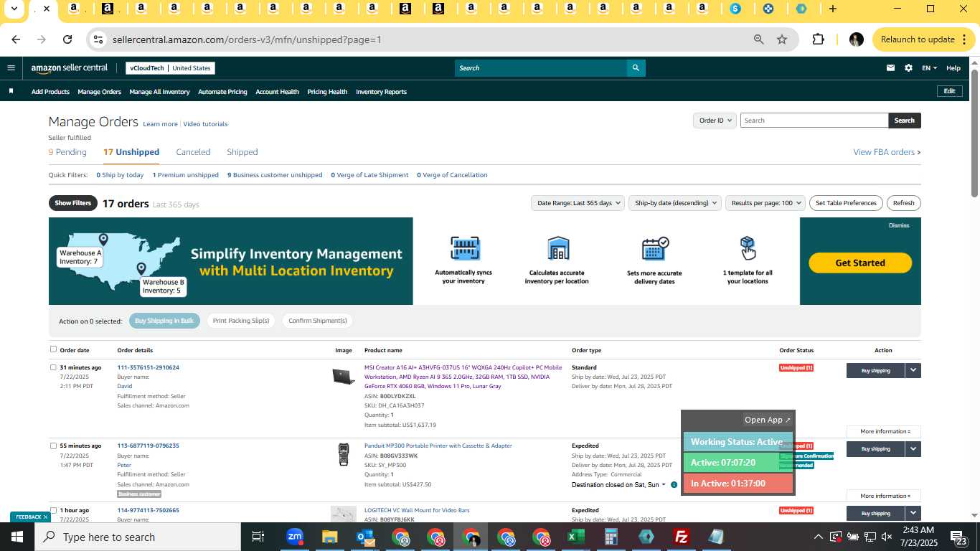
Task: Expand Buy shipping arrow for first order
Action: point(913,370)
